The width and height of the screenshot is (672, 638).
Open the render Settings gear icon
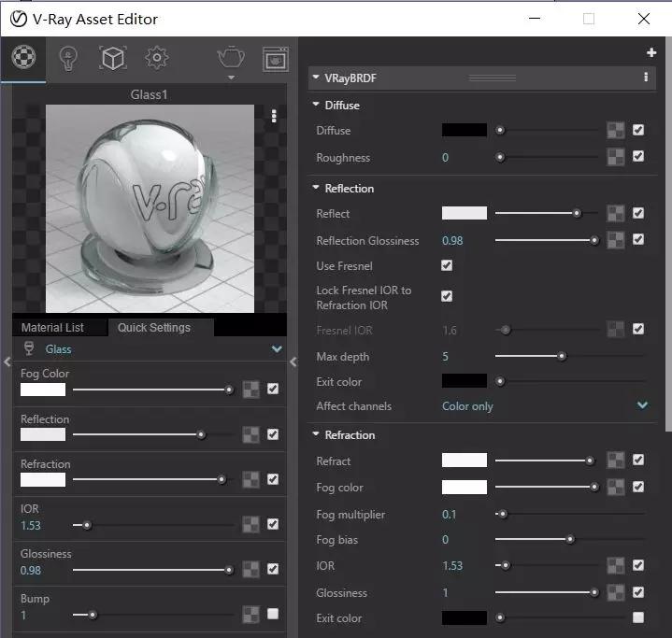tap(157, 57)
